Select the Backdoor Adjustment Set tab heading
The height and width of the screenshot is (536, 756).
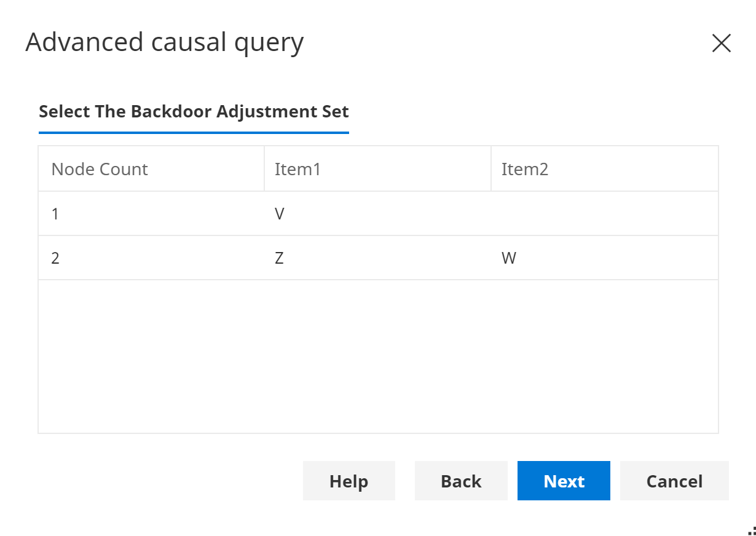click(194, 111)
